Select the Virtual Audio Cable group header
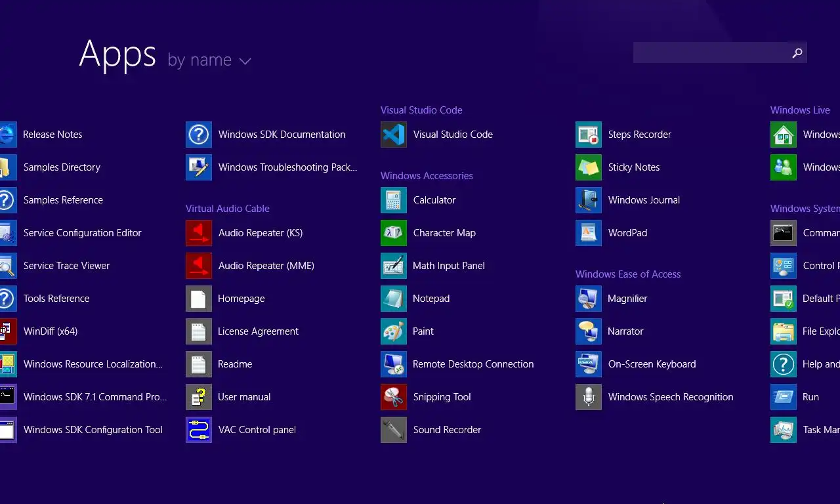This screenshot has width=840, height=504. tap(228, 209)
